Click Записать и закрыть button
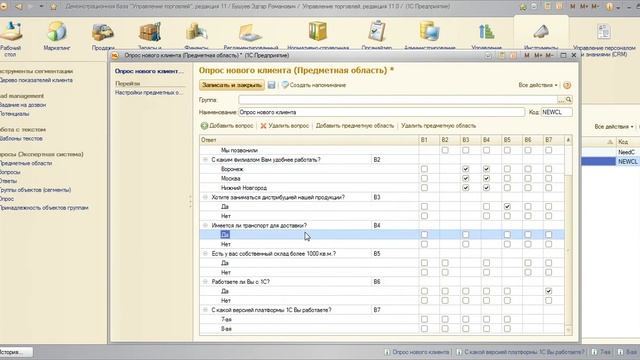 [x=232, y=85]
